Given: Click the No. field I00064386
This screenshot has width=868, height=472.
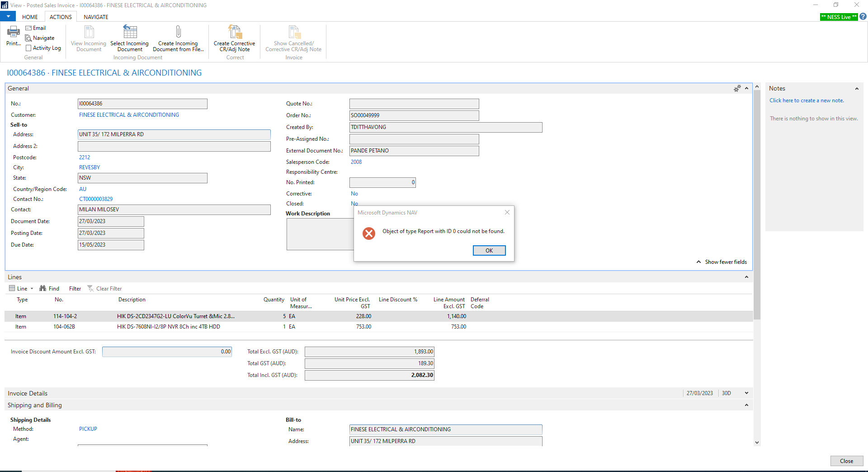Looking at the screenshot, I should point(142,104).
